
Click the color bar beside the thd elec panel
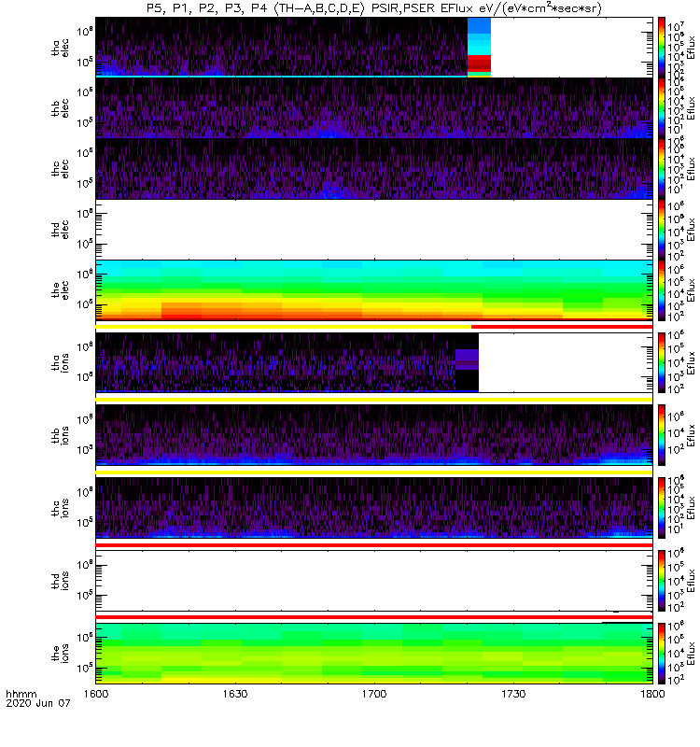(x=662, y=229)
